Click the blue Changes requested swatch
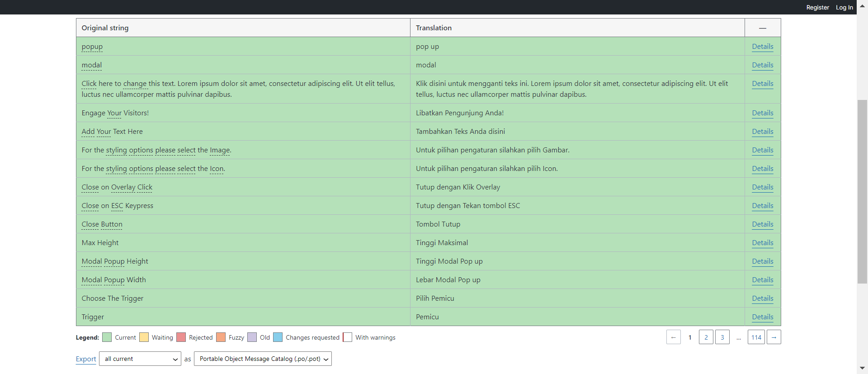 coord(278,337)
